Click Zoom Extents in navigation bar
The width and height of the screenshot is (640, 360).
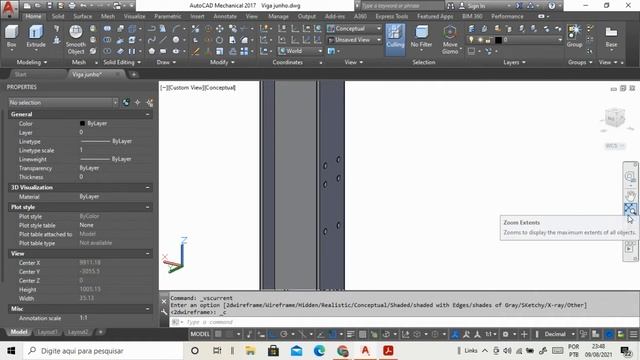(x=630, y=209)
